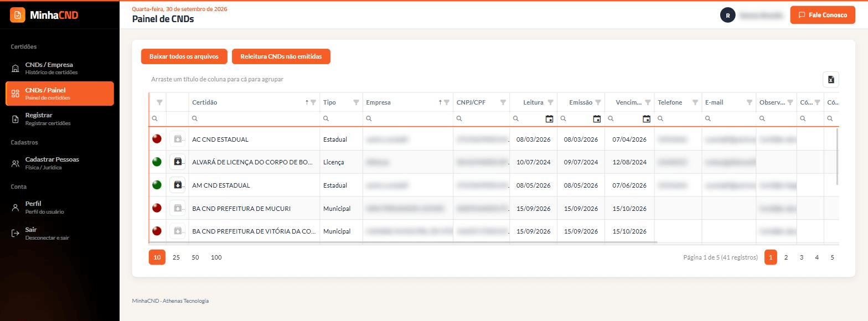Click the magnifier icon in the E-mail filter cell

pyautogui.click(x=708, y=118)
